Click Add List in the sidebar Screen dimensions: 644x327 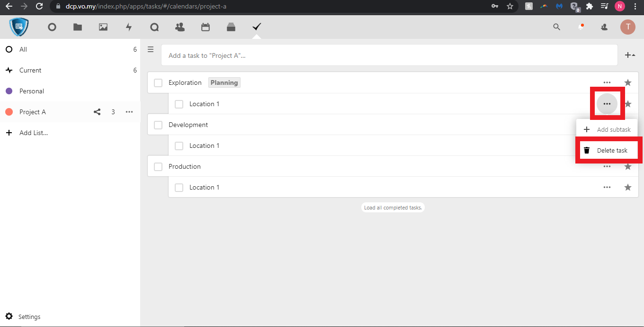33,133
